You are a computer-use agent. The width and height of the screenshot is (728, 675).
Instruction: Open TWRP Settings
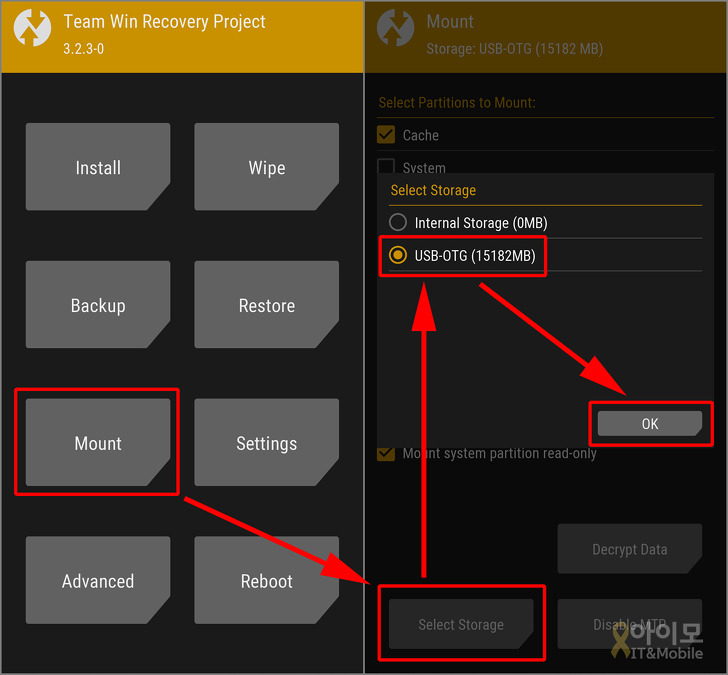click(x=266, y=442)
